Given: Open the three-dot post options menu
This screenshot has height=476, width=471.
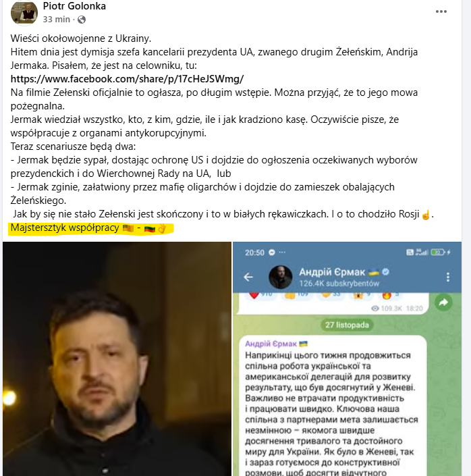Looking at the screenshot, I should point(441,11).
